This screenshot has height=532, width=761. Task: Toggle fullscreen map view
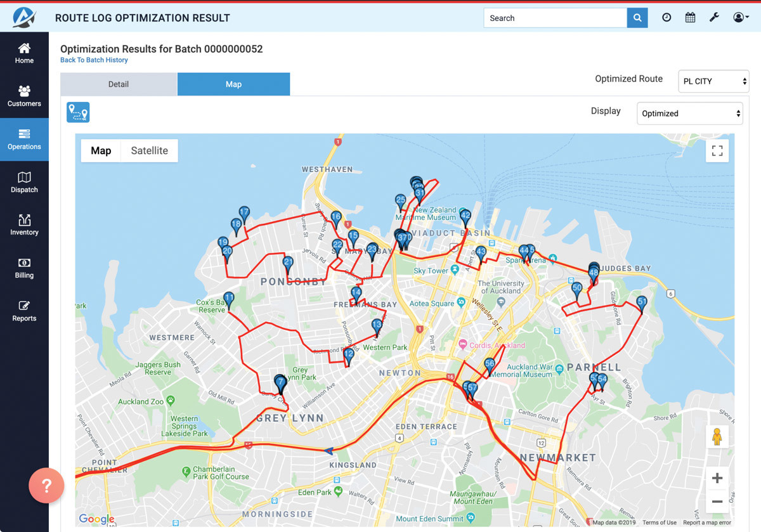pos(717,151)
